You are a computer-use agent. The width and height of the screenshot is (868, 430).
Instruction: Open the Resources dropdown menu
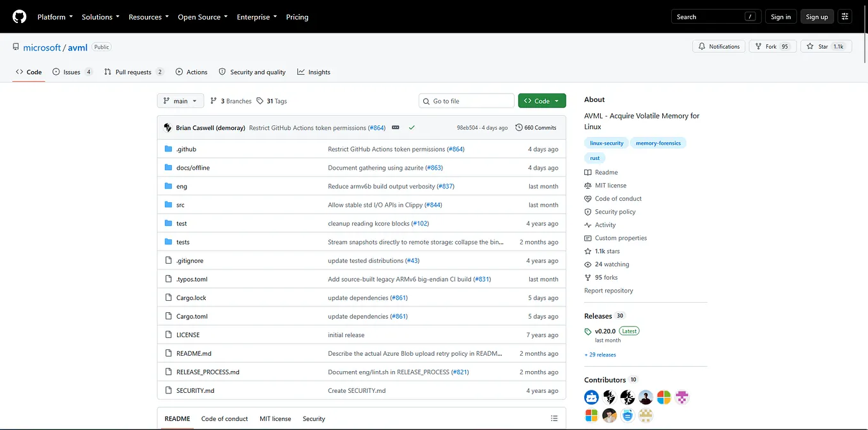tap(148, 17)
